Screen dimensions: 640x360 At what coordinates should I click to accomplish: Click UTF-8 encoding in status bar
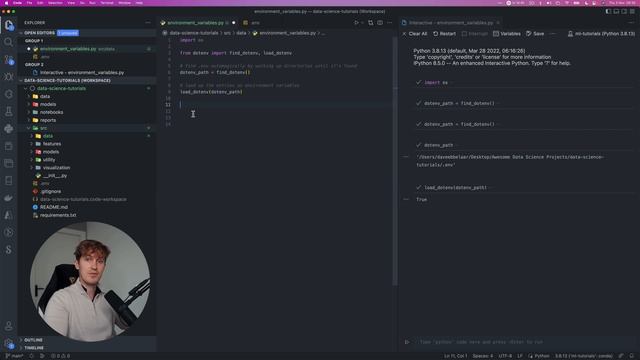coord(505,356)
